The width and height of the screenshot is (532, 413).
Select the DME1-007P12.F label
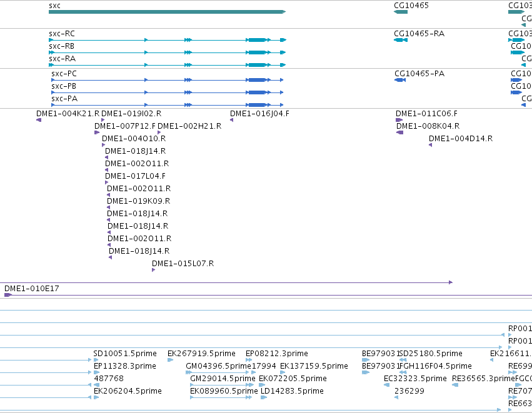125,126
